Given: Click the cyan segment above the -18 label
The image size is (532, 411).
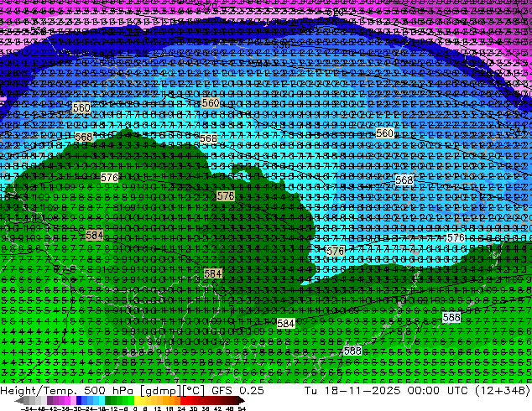Looking at the screenshot, I should coord(102,400).
